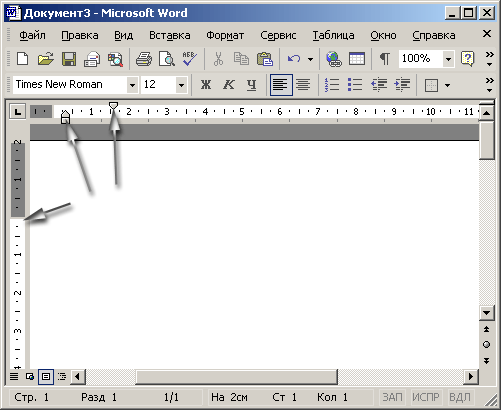Open the Вид menu

pos(123,35)
